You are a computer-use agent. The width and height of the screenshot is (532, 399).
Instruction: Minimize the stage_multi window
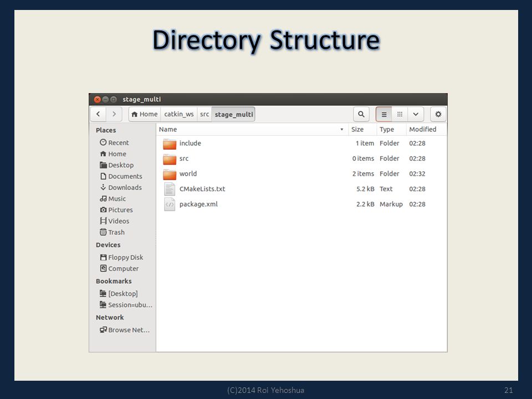tap(105, 99)
